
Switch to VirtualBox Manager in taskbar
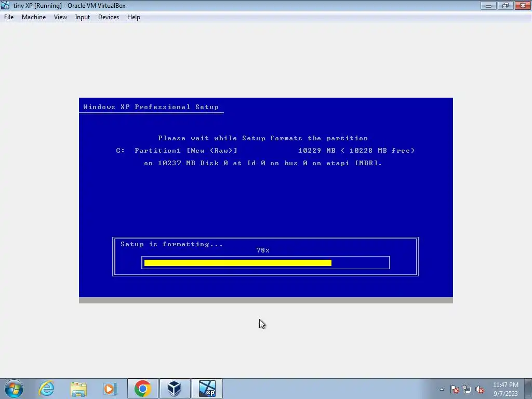tap(175, 389)
